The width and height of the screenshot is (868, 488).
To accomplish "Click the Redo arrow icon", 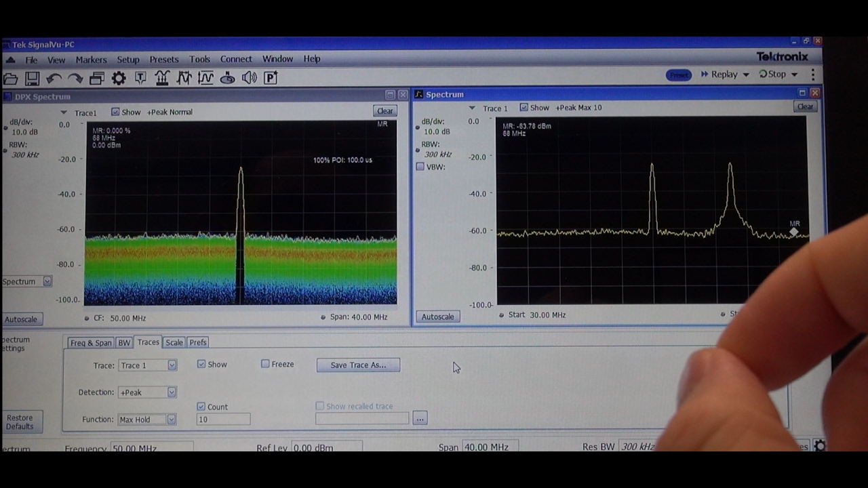I will click(75, 79).
